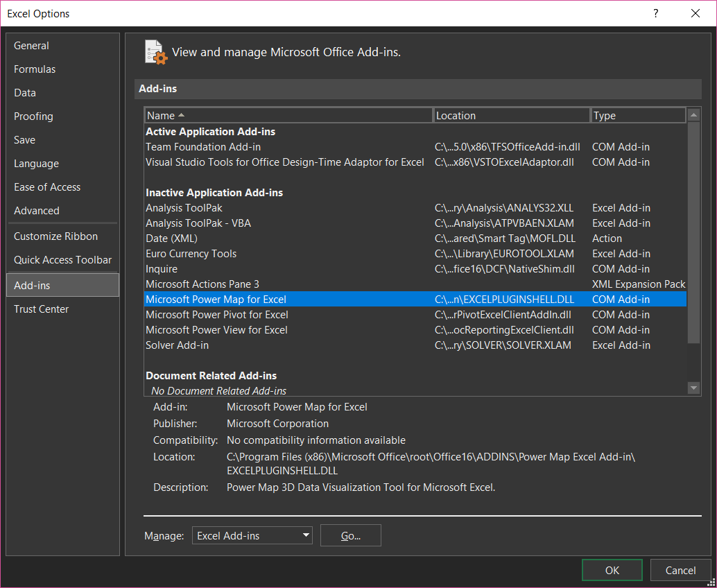Open the Quick Access Toolbar category
The image size is (717, 588).
pos(62,260)
